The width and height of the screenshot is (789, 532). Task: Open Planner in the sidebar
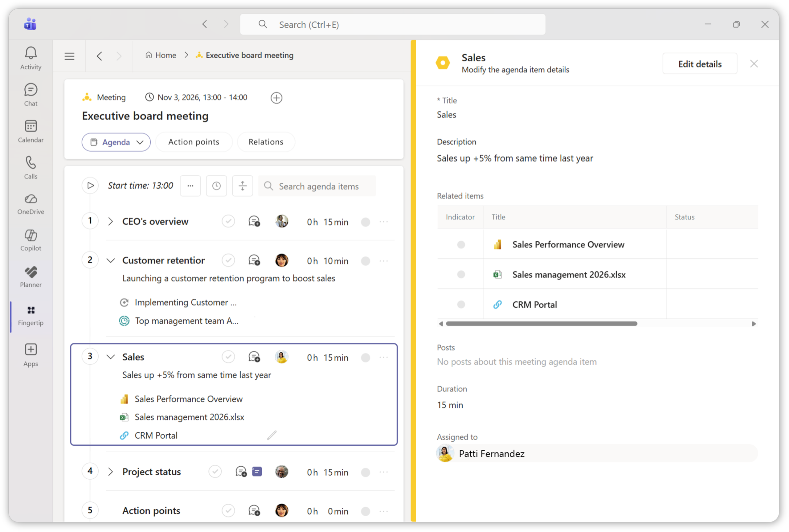click(x=31, y=276)
